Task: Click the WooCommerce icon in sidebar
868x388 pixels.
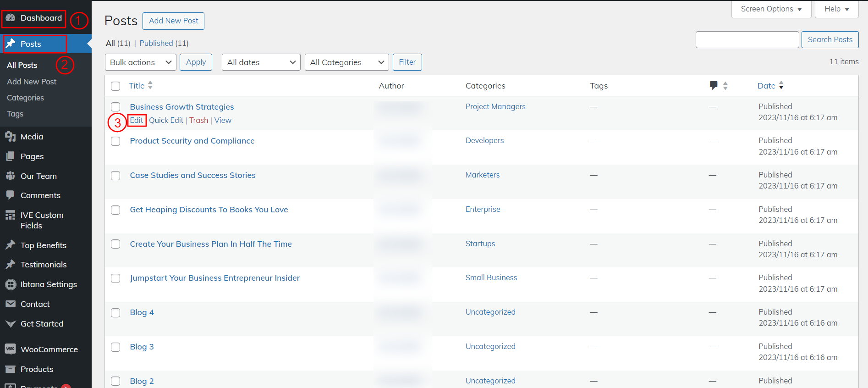Action: tap(11, 349)
